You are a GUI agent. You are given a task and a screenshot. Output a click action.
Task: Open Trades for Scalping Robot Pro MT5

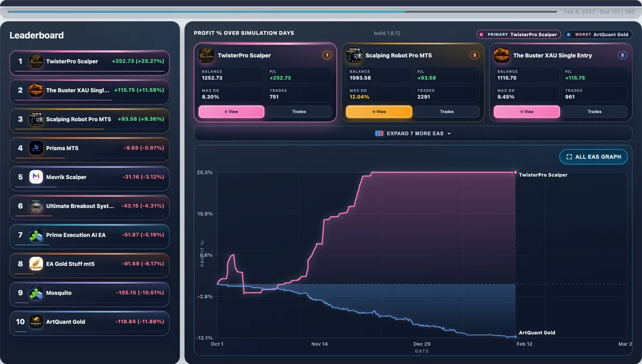point(446,112)
